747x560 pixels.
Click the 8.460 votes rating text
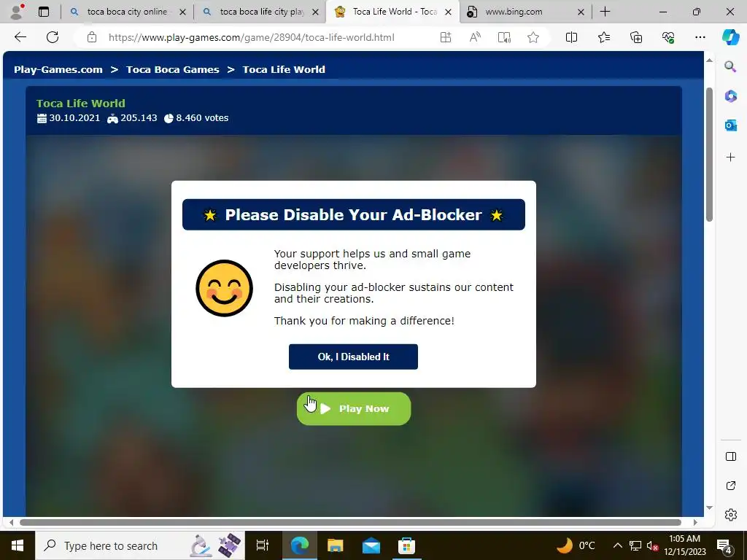[x=202, y=117]
